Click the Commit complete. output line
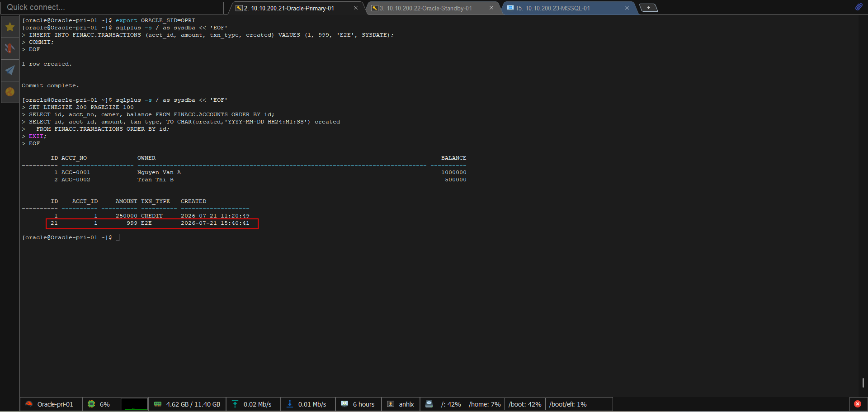868x412 pixels. tap(50, 85)
